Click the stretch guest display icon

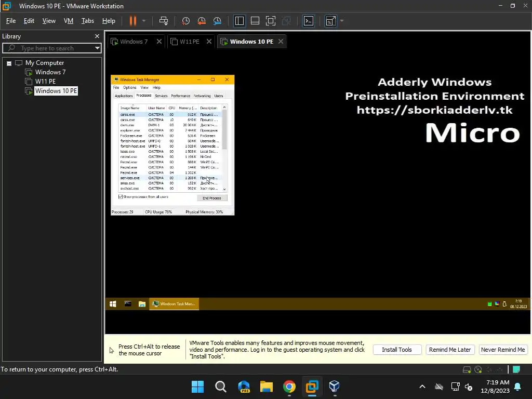(330, 21)
